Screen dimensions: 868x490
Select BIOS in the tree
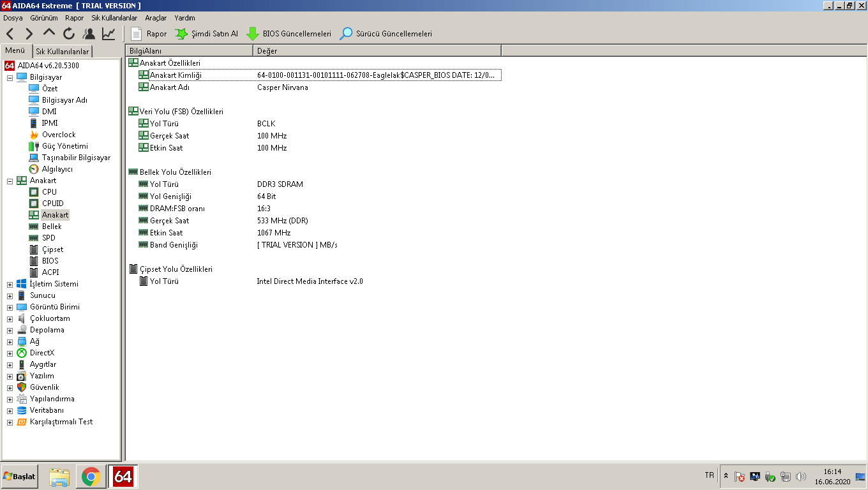[50, 261]
